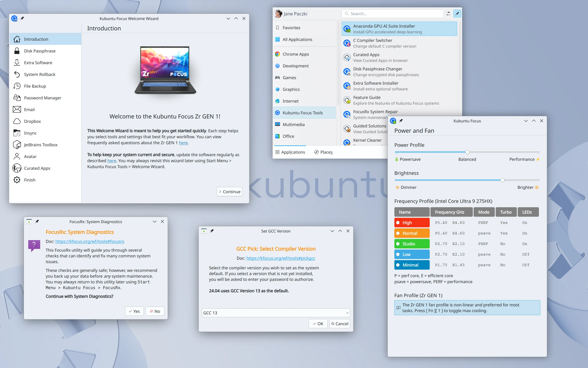Click the Brightness slider handle
Image resolution: width=588 pixels, height=368 pixels.
pyautogui.click(x=503, y=180)
